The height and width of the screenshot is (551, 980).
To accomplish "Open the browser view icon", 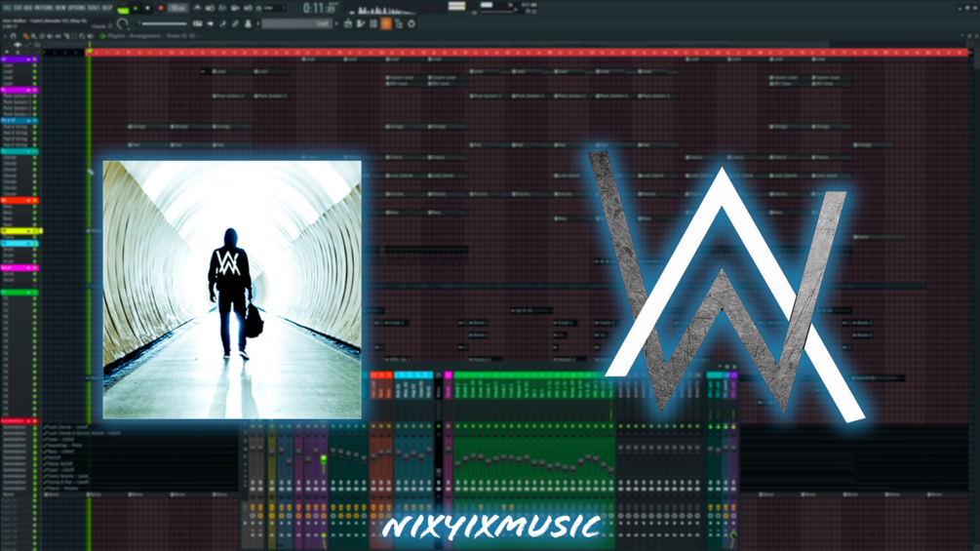I will [399, 23].
